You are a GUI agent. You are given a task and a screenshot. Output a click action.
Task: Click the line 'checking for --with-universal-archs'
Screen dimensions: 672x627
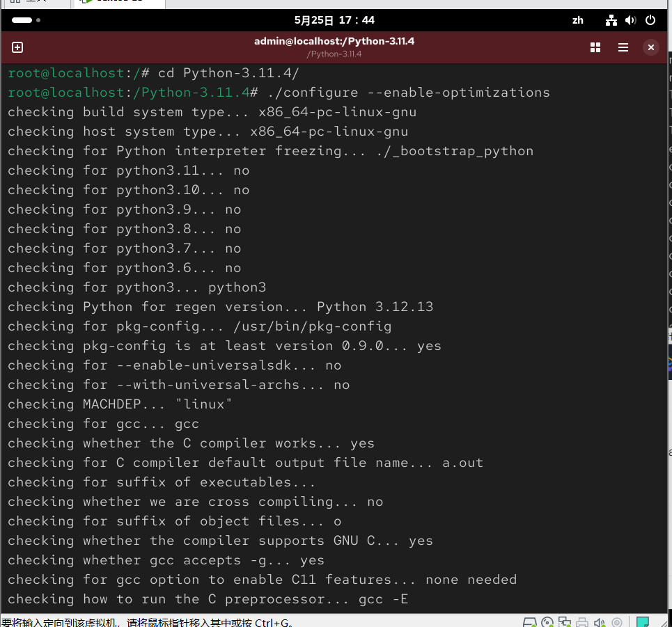179,385
